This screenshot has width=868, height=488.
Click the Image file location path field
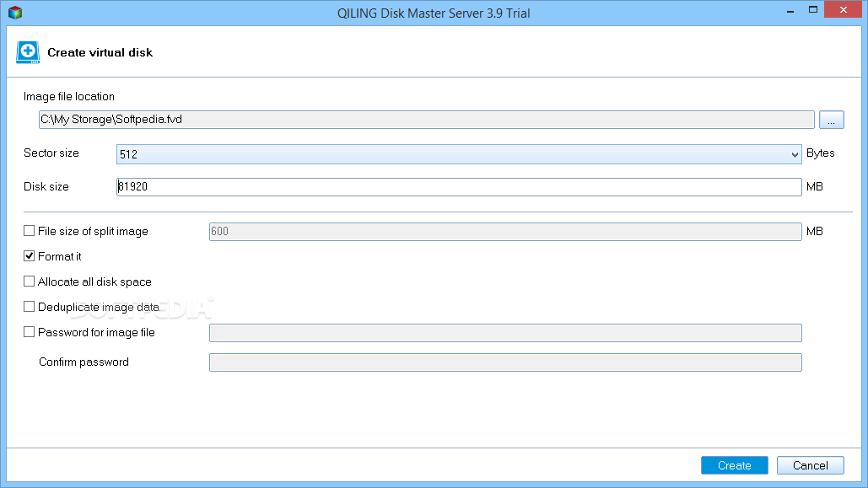426,120
